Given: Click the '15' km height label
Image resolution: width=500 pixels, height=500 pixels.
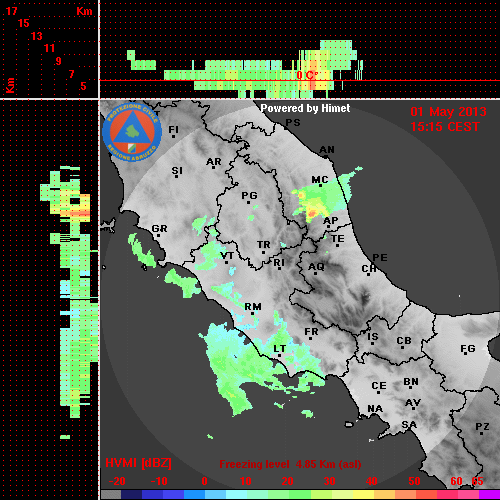Looking at the screenshot, I should [x=24, y=23].
